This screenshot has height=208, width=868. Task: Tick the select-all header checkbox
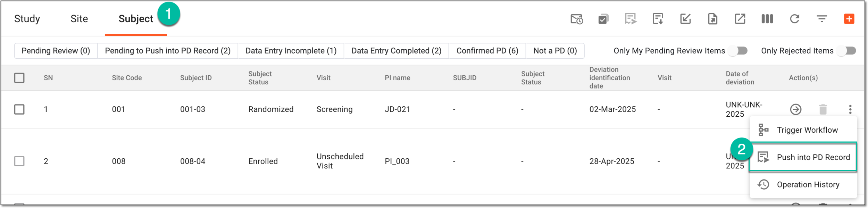pos(19,78)
